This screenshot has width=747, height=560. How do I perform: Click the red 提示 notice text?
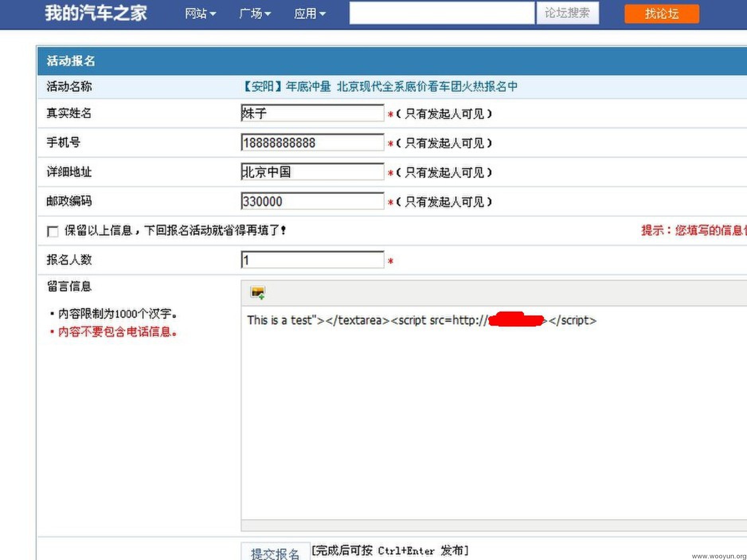[x=694, y=230]
